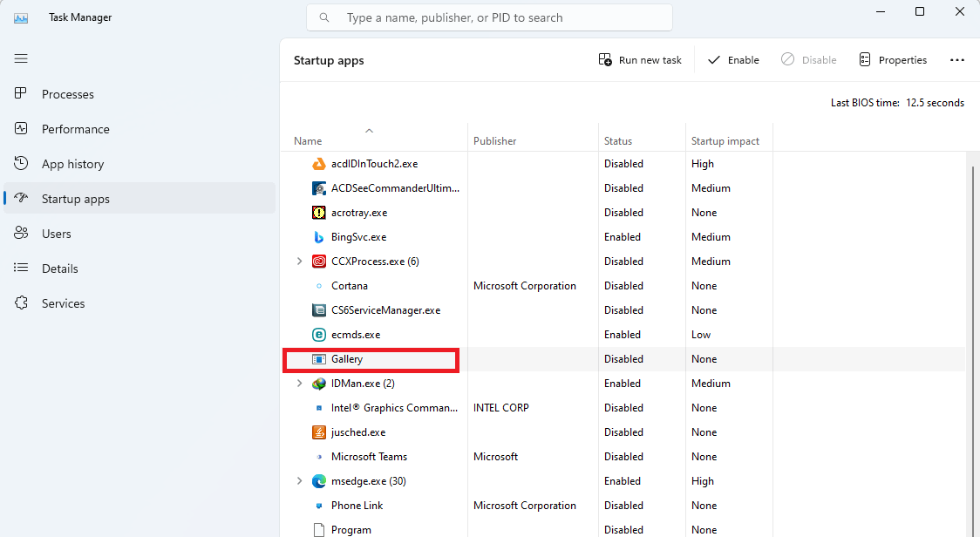Click Microsoft publisher of Microsoft Teams
This screenshot has width=980, height=537.
495,456
